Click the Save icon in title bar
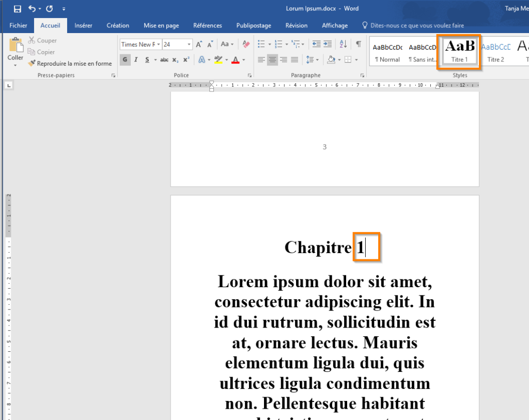529x420 pixels. coord(17,9)
